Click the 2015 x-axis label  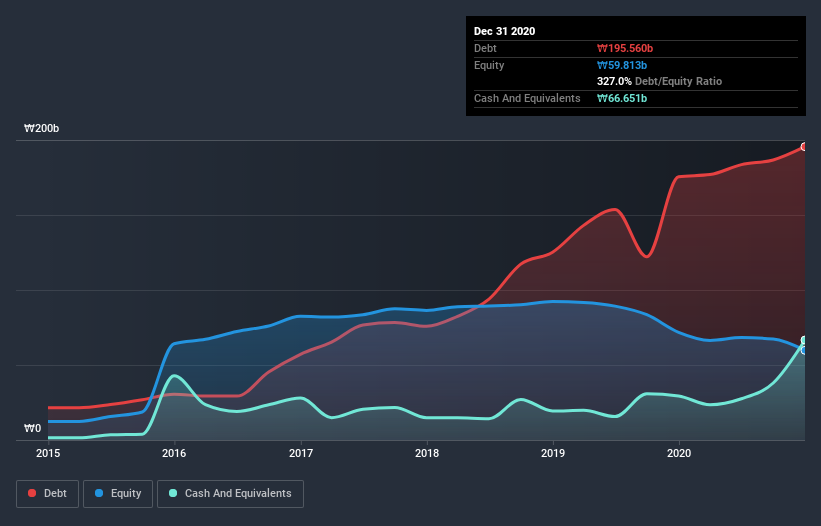click(48, 453)
